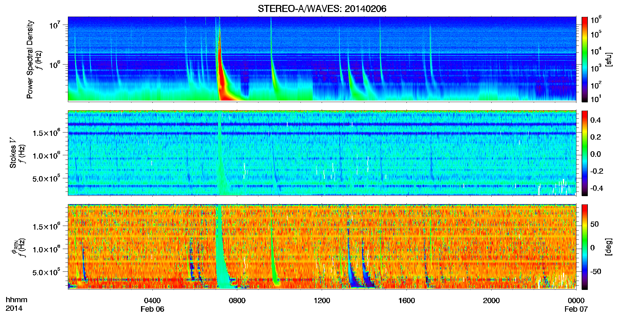Screen dimensions: 644x332
Task: Click the 10^7 frequency tick in top panel
Action: pos(54,25)
